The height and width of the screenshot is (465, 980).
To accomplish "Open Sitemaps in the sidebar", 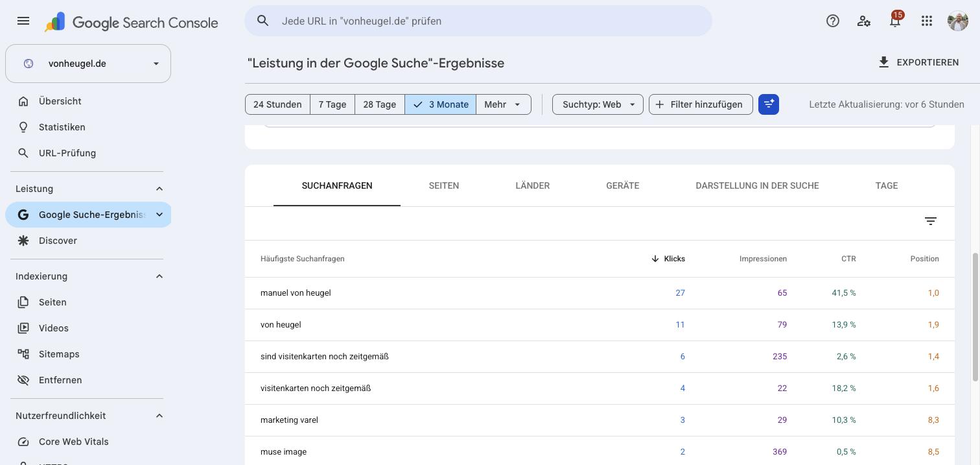I will [x=88, y=354].
